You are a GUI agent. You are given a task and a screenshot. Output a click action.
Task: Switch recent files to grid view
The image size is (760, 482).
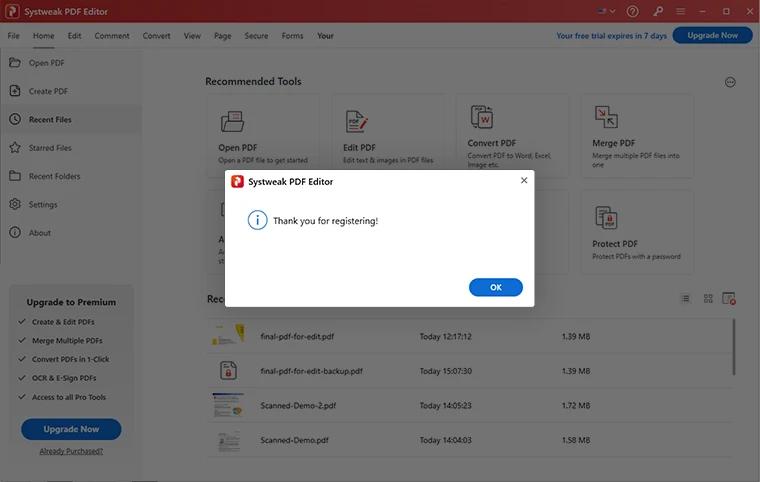(x=708, y=299)
